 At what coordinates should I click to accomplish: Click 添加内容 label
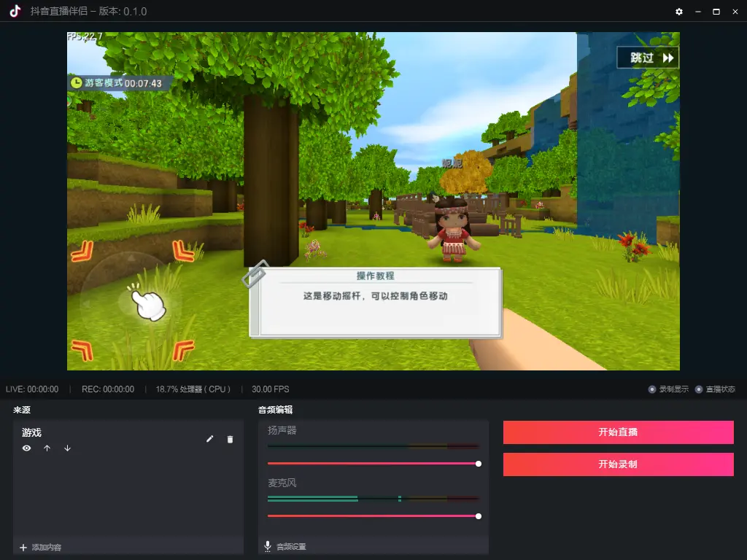tap(47, 548)
